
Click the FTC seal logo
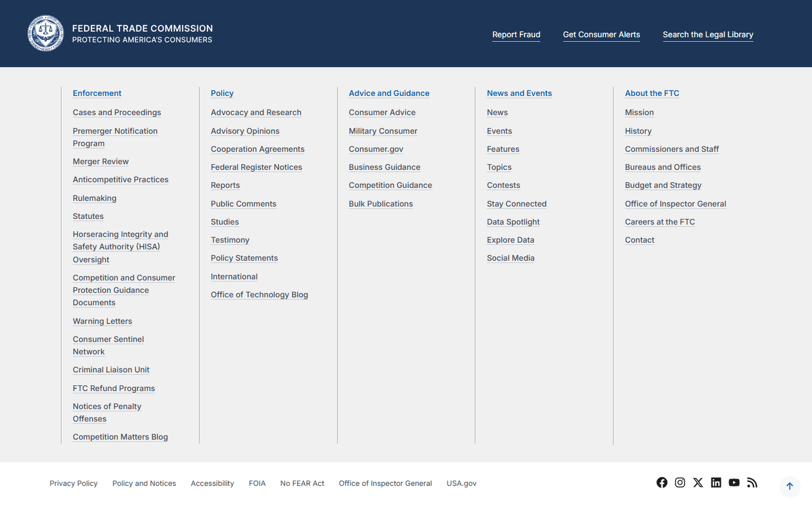pyautogui.click(x=46, y=33)
